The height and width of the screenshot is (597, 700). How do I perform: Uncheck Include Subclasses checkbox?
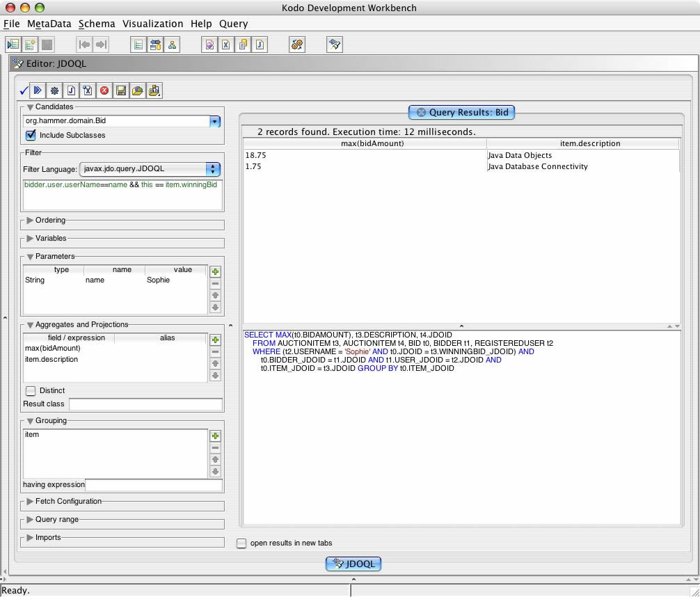pyautogui.click(x=31, y=135)
